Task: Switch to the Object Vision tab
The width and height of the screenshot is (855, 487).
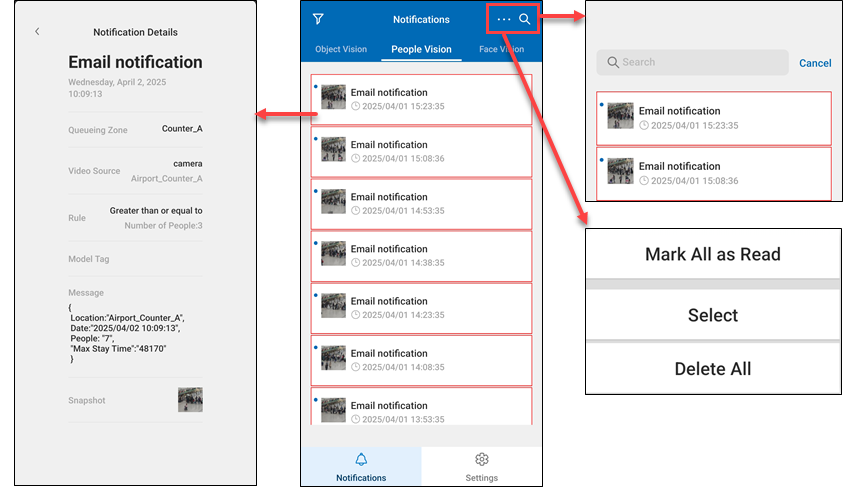Action: point(341,49)
